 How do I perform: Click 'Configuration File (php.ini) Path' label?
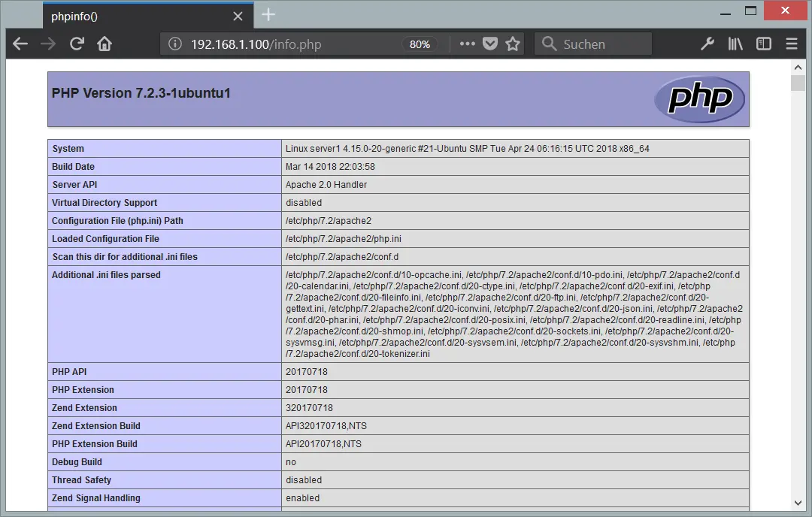(117, 221)
